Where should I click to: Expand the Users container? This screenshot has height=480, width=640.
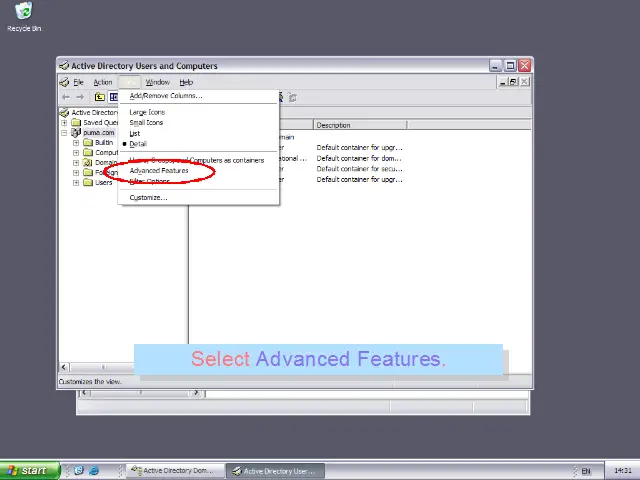click(76, 182)
